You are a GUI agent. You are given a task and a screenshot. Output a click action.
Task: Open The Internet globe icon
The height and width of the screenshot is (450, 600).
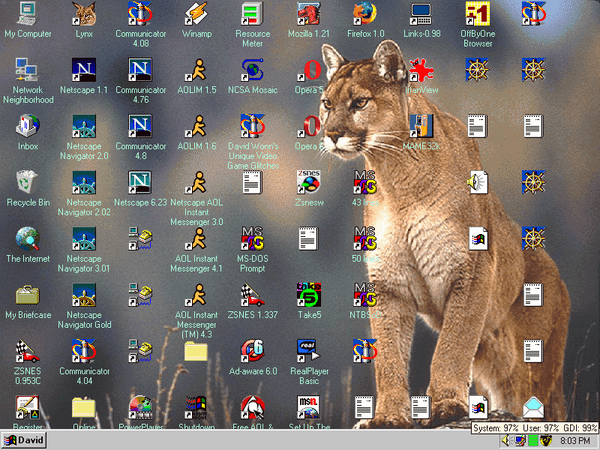(x=28, y=239)
